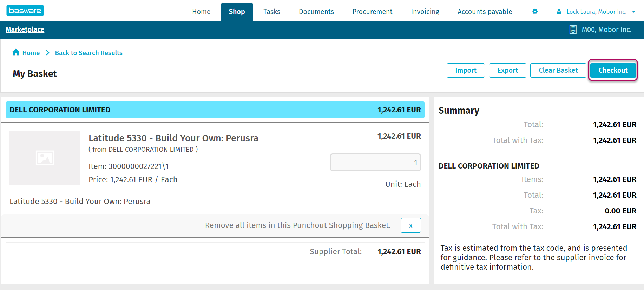Click the Home breadcrumb link
The image size is (644, 290).
click(31, 53)
